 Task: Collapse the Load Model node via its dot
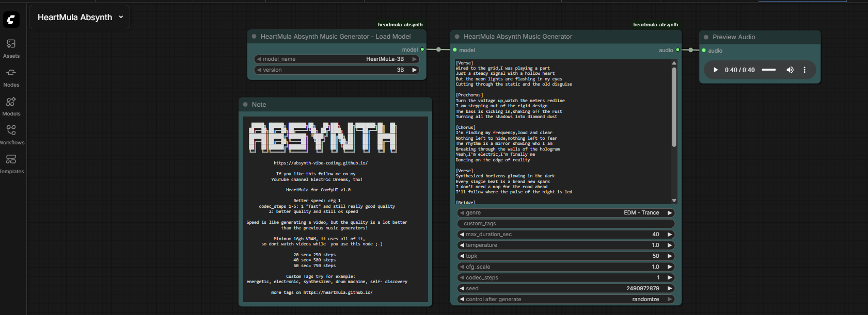point(254,37)
